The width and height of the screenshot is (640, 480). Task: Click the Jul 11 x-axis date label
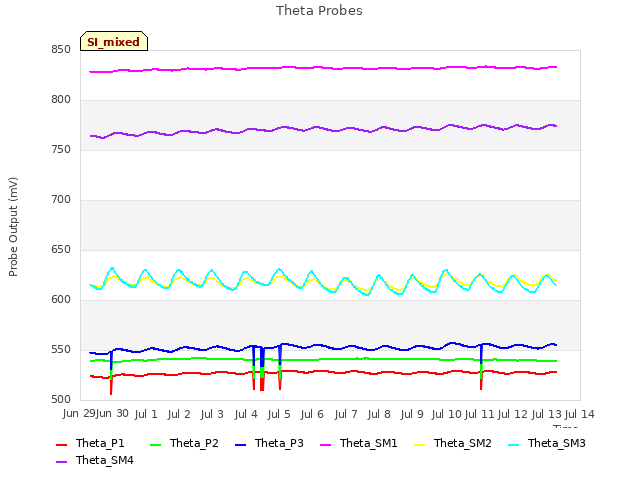pyautogui.click(x=480, y=414)
